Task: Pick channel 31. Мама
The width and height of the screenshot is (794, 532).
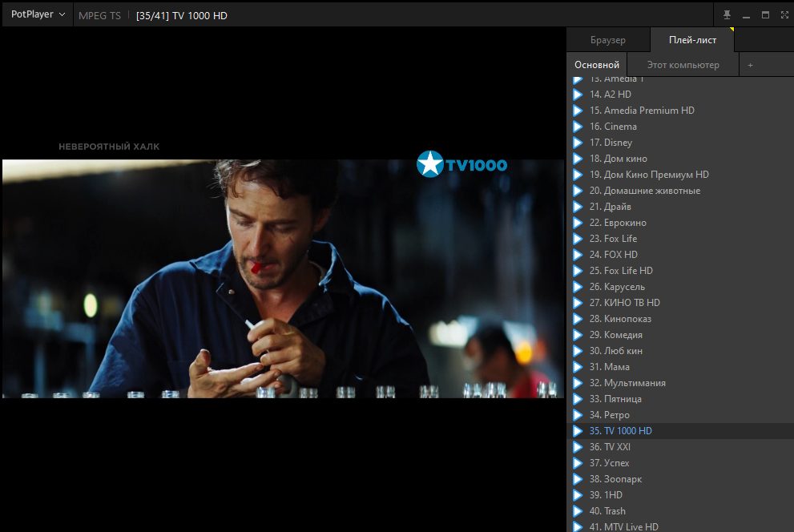Action: 680,367
